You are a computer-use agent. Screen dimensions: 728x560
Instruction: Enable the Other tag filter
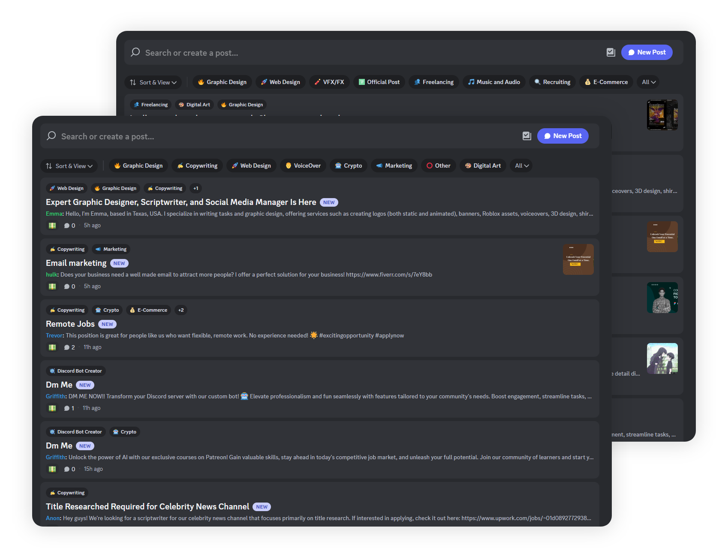438,166
